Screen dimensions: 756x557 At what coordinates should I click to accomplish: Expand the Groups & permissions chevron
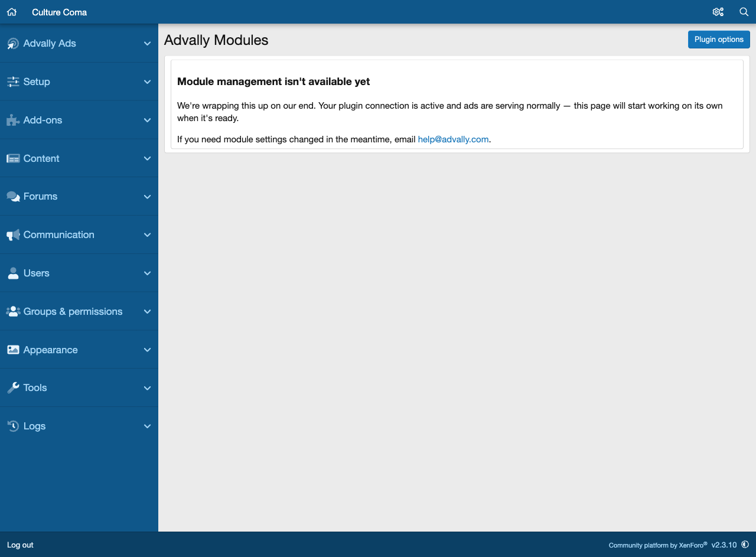click(x=148, y=311)
